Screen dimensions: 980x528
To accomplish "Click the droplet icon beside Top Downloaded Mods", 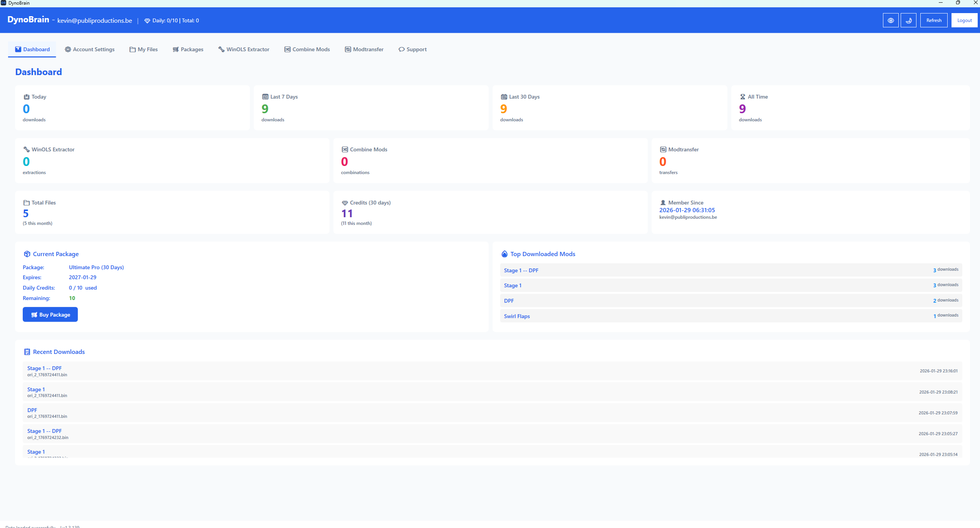I will (504, 254).
